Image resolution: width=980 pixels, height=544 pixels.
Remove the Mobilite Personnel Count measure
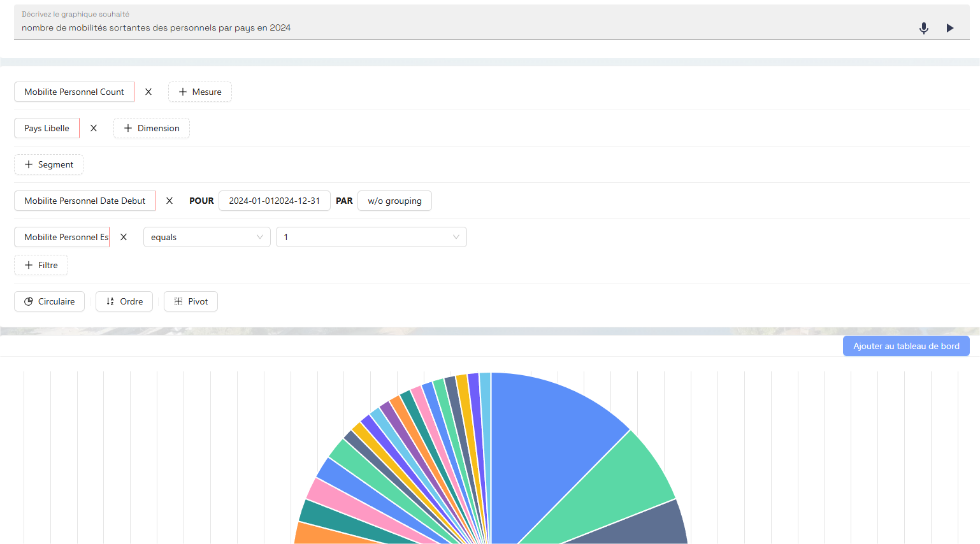coord(148,92)
